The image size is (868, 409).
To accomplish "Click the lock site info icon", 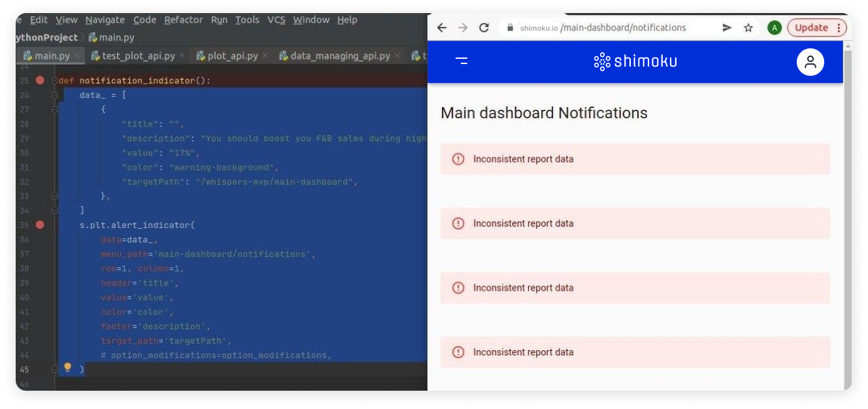I will pyautogui.click(x=510, y=27).
